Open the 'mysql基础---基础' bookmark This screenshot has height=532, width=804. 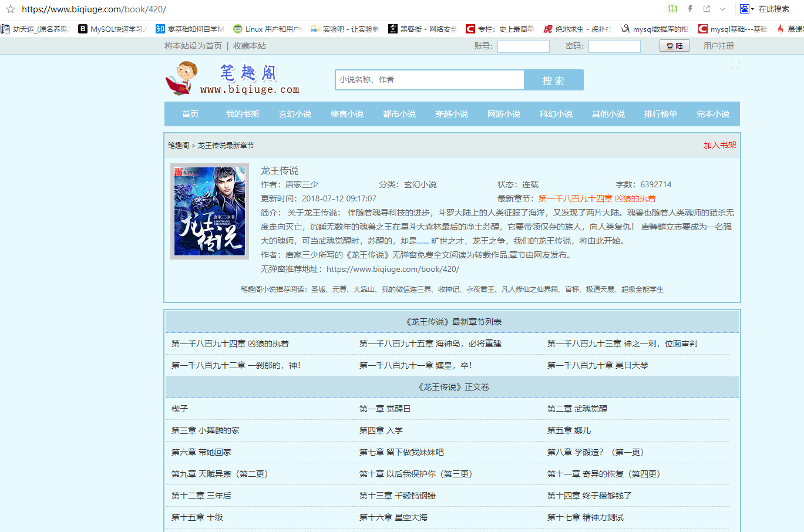click(733, 29)
